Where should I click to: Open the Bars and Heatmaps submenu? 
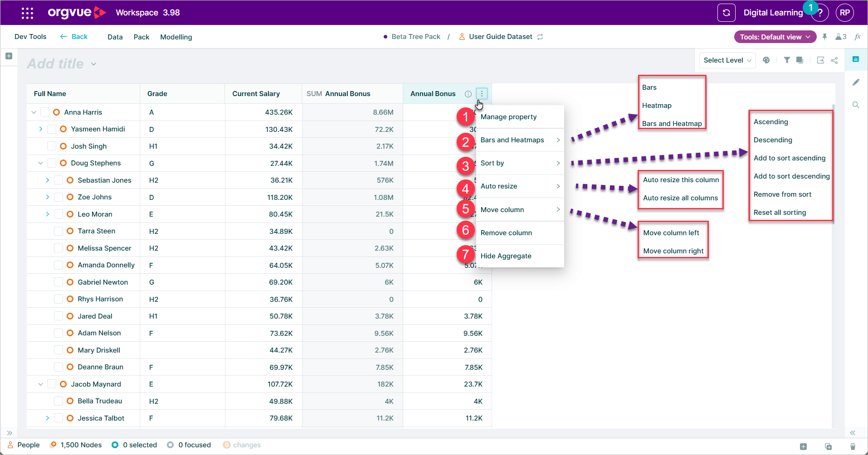point(520,140)
